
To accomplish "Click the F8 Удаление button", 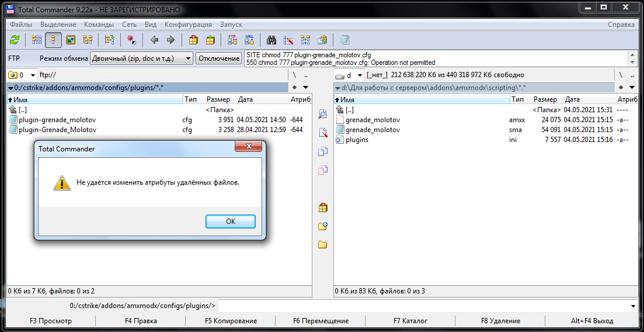I will (x=500, y=321).
